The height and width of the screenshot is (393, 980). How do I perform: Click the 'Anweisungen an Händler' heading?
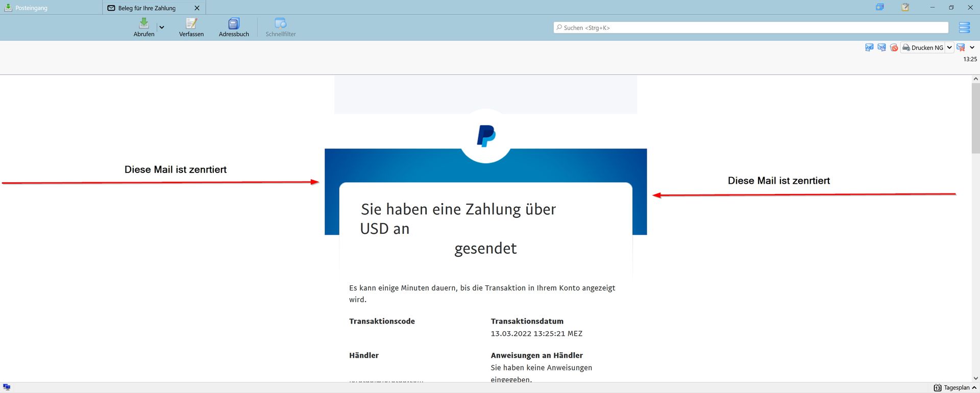[537, 355]
